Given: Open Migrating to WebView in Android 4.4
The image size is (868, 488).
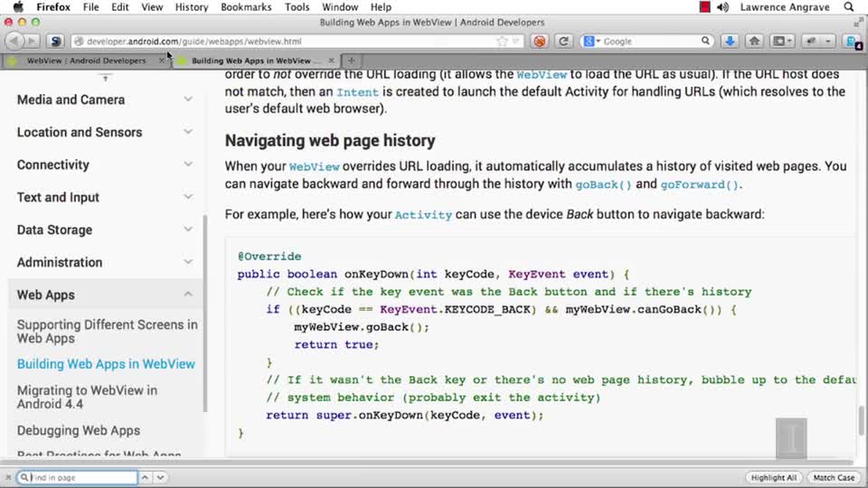Looking at the screenshot, I should click(x=88, y=397).
